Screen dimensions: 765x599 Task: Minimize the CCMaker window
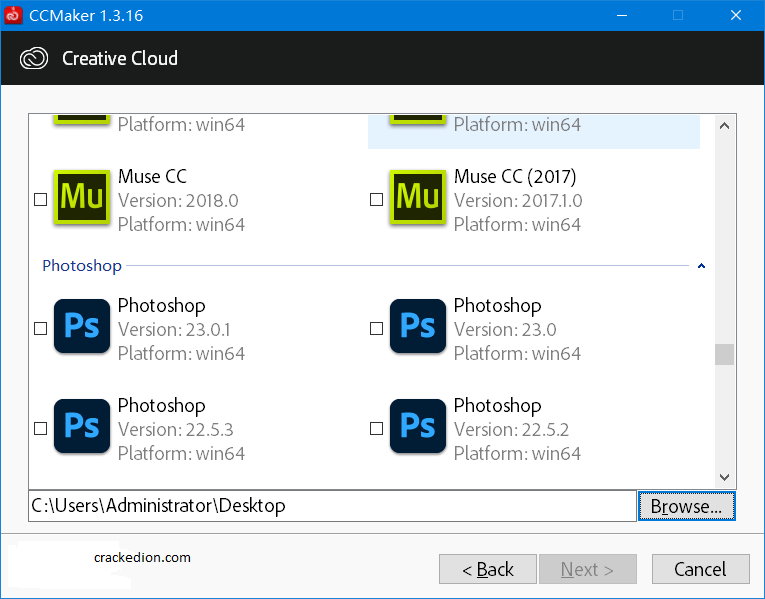(x=622, y=15)
